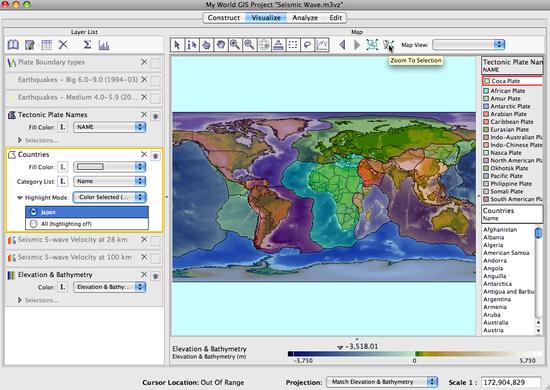Click the globe recenter map tool
Image resolution: width=550 pixels, height=390 pixels.
click(264, 45)
